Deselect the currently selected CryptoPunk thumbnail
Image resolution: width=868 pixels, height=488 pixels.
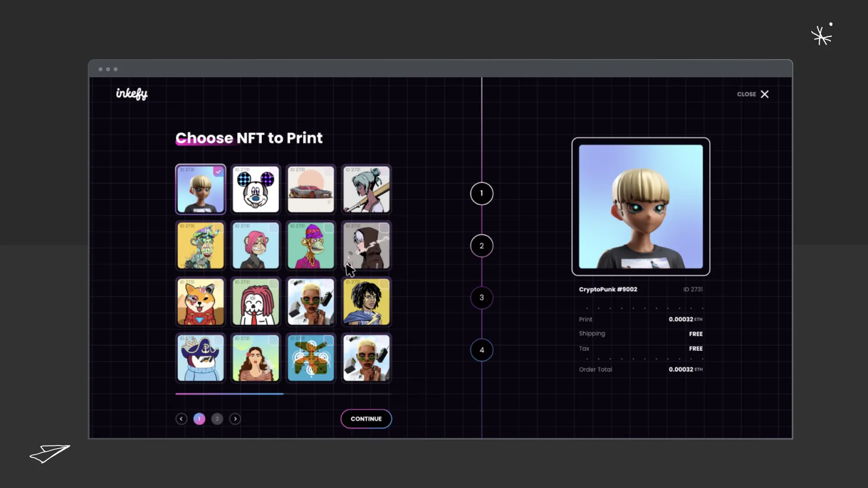point(200,189)
